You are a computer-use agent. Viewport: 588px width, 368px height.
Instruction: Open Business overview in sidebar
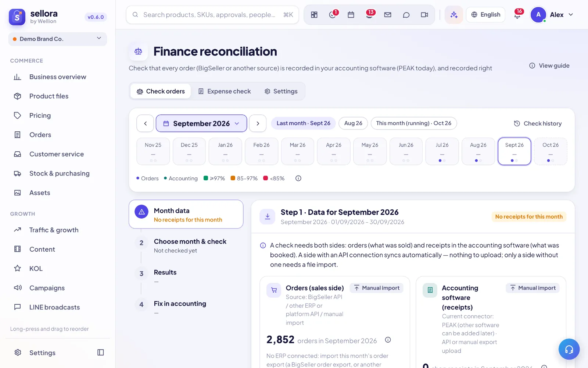click(58, 77)
